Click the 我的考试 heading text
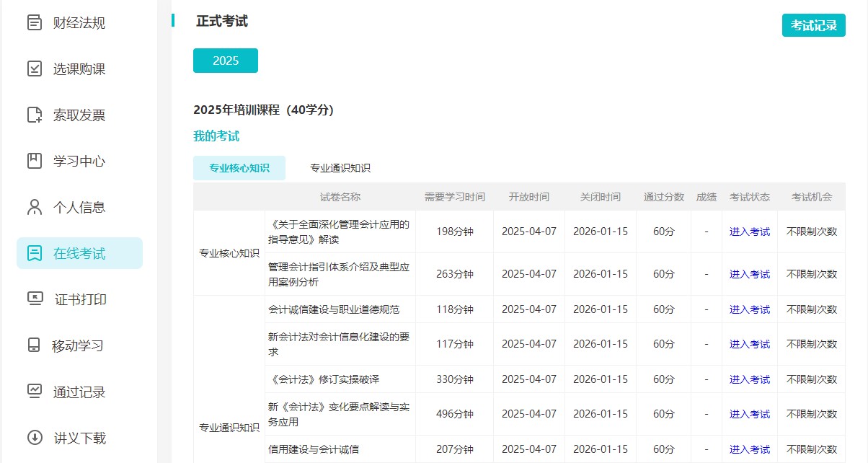Image resolution: width=868 pixels, height=463 pixels. click(216, 136)
